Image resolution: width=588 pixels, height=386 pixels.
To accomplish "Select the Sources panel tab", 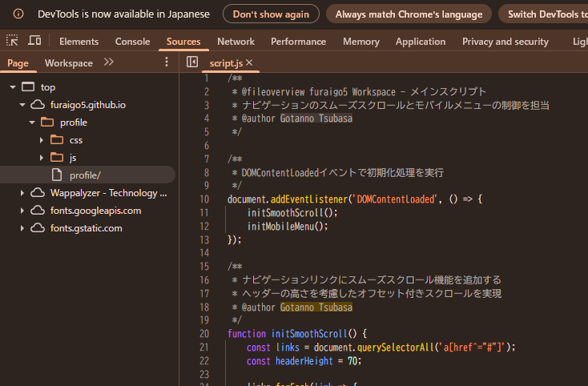I will (x=183, y=41).
